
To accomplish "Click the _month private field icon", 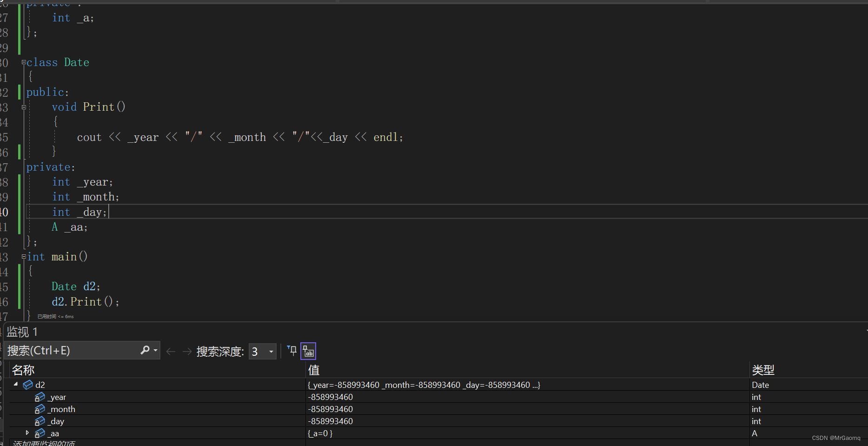I will 40,409.
